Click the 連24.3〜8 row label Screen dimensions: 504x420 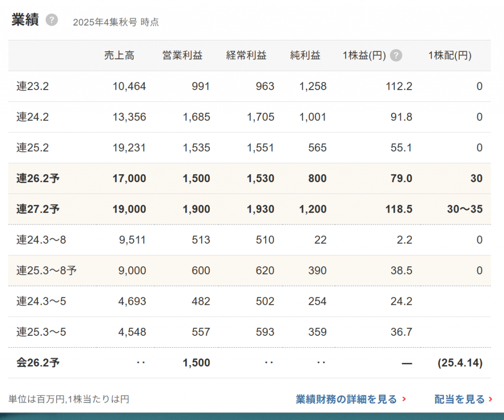coord(41,240)
